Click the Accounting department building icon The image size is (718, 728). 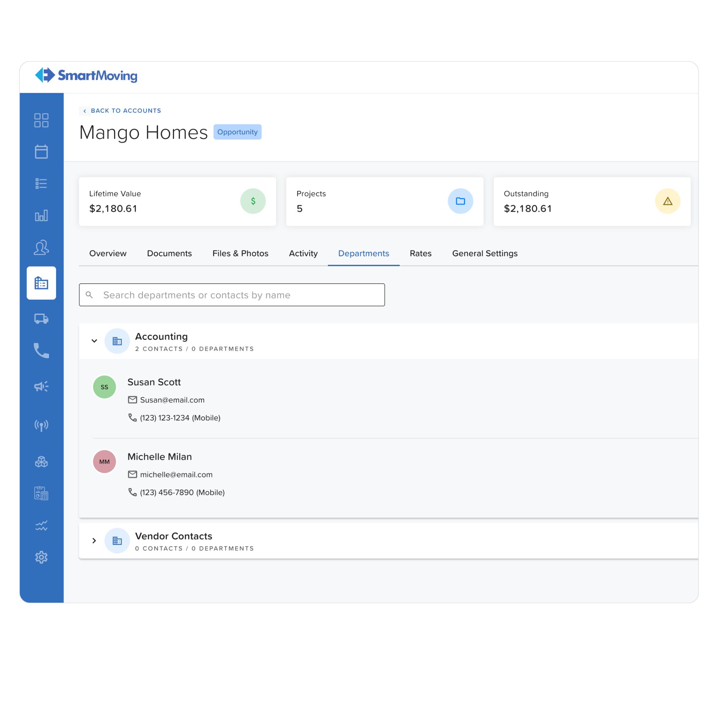pyautogui.click(x=117, y=341)
